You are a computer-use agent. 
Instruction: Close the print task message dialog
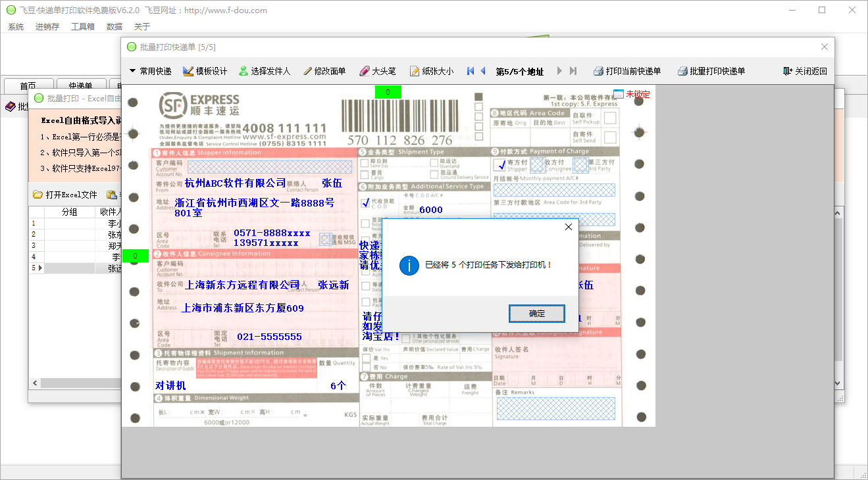pos(569,227)
